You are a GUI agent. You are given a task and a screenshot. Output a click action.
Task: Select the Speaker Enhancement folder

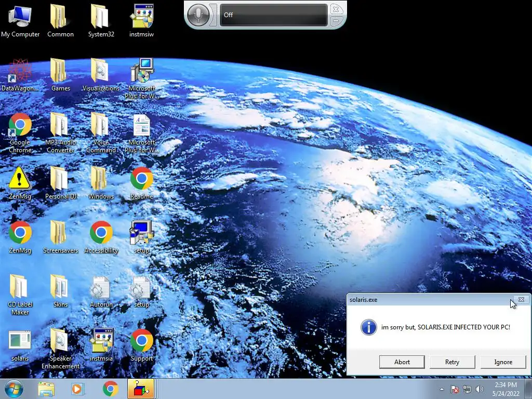coord(60,349)
